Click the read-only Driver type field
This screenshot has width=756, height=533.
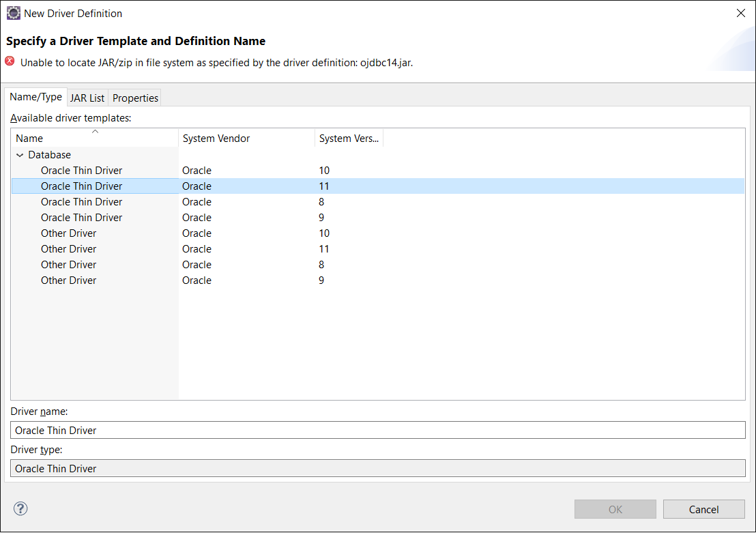[x=378, y=468]
